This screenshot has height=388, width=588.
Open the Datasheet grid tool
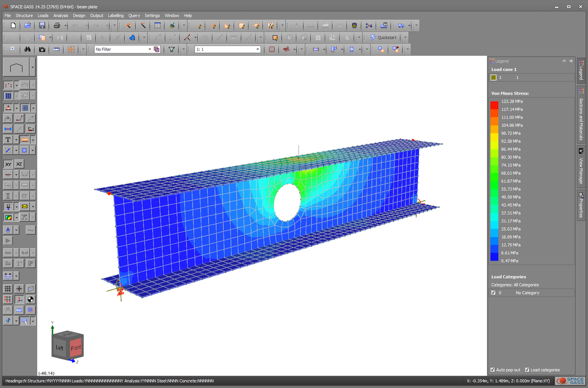(157, 25)
